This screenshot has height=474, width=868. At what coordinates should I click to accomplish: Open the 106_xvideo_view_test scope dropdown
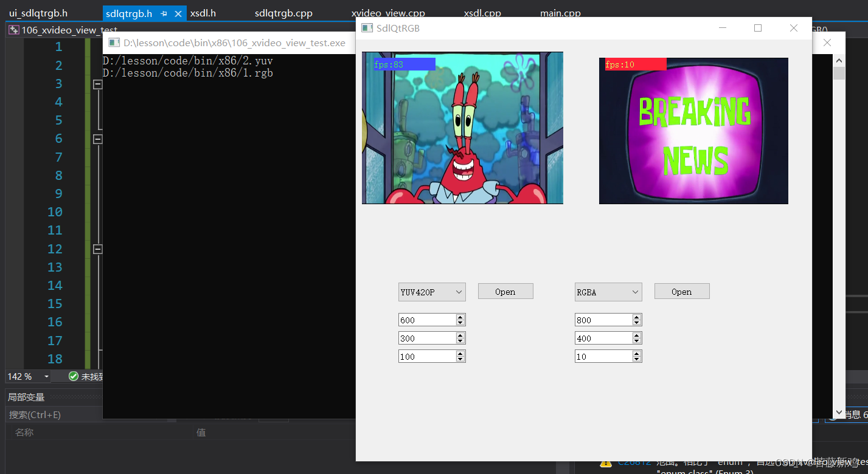click(x=63, y=30)
